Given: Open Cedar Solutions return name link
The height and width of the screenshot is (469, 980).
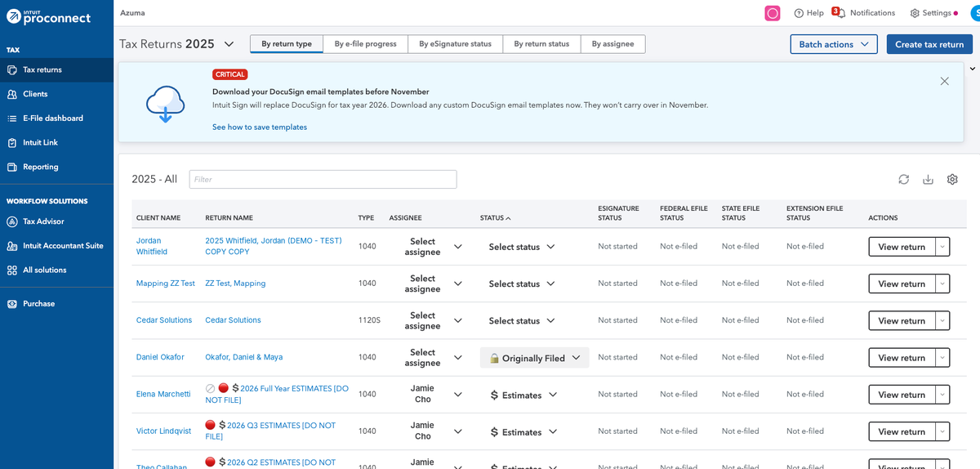Looking at the screenshot, I should (233, 320).
